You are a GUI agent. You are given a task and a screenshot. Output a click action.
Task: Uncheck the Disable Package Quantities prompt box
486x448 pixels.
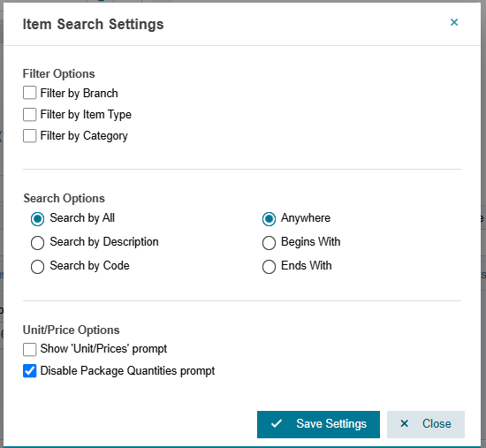click(x=30, y=371)
